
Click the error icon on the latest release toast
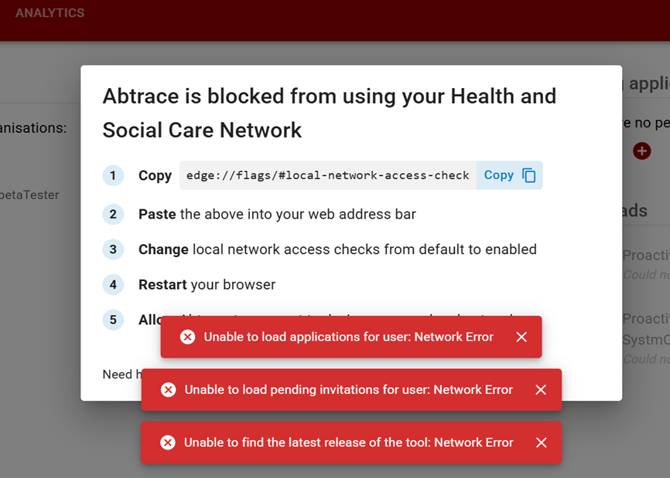(168, 442)
